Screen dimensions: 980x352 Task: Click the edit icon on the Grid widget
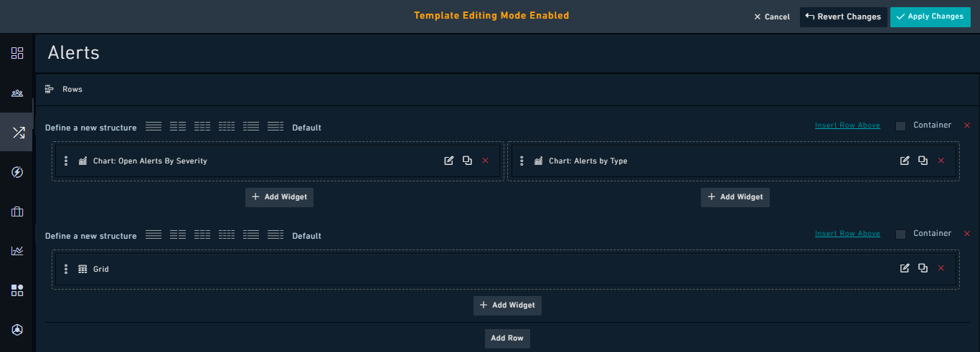tap(905, 269)
